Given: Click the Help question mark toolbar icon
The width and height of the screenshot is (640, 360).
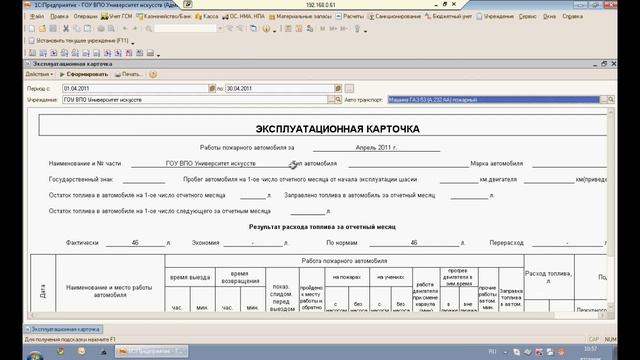Looking at the screenshot, I should [267, 29].
